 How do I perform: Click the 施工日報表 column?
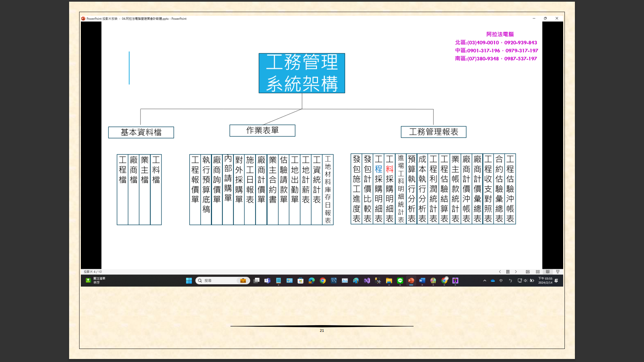point(250,189)
